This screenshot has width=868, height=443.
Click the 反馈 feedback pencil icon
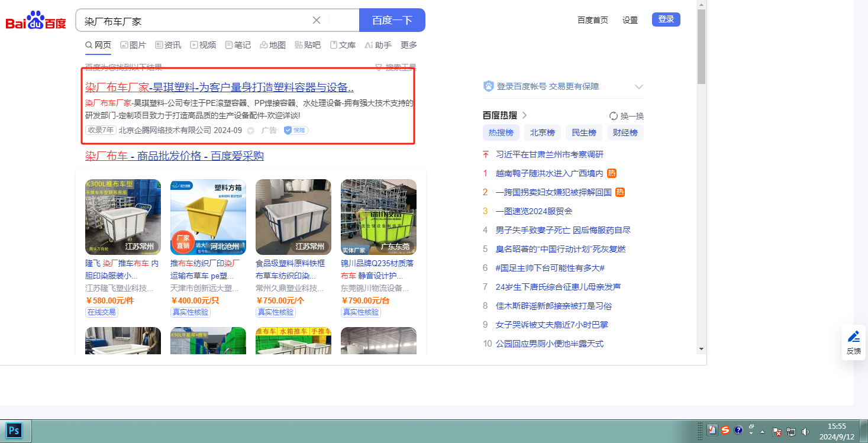[854, 337]
